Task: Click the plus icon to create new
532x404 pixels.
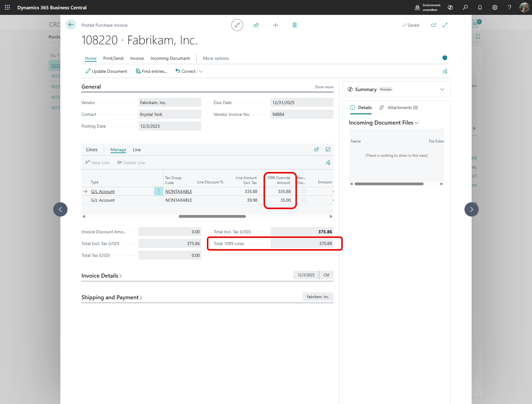Action: 275,25
